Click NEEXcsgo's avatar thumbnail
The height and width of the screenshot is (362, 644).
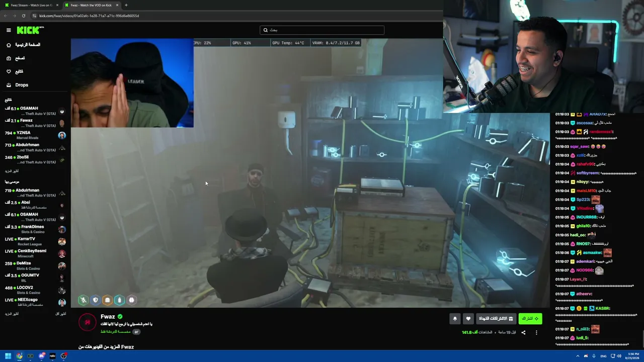[x=62, y=303]
